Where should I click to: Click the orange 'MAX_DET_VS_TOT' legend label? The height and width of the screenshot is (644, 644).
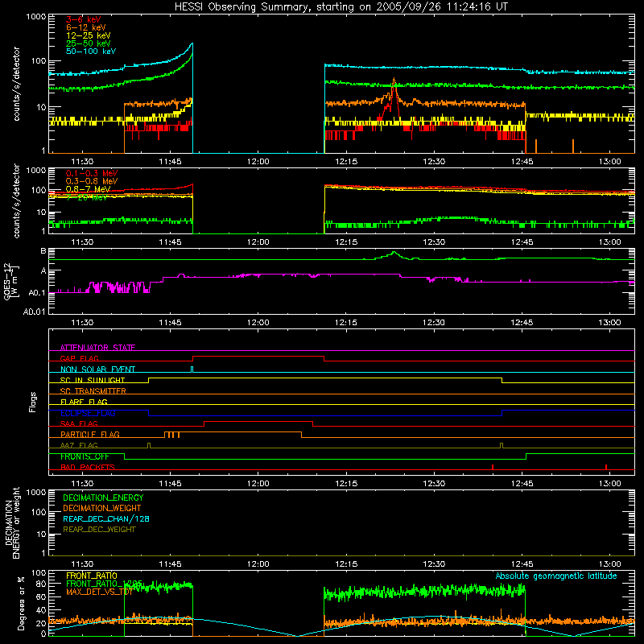coord(99,592)
